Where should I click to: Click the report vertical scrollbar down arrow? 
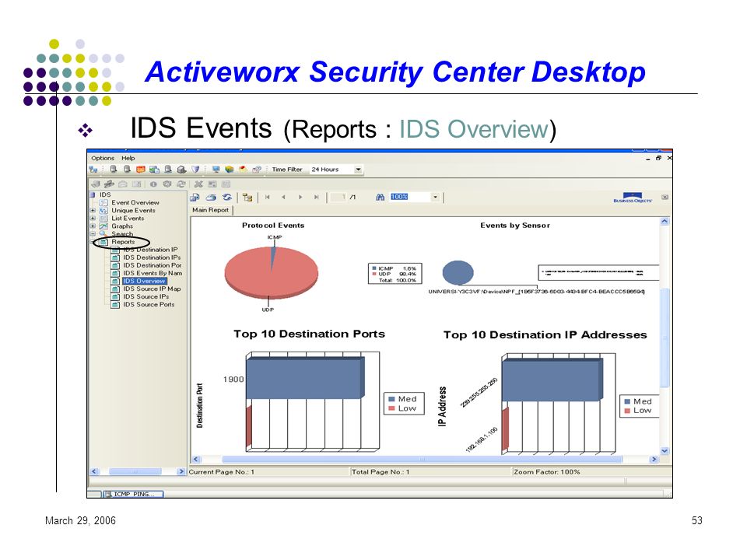(665, 450)
